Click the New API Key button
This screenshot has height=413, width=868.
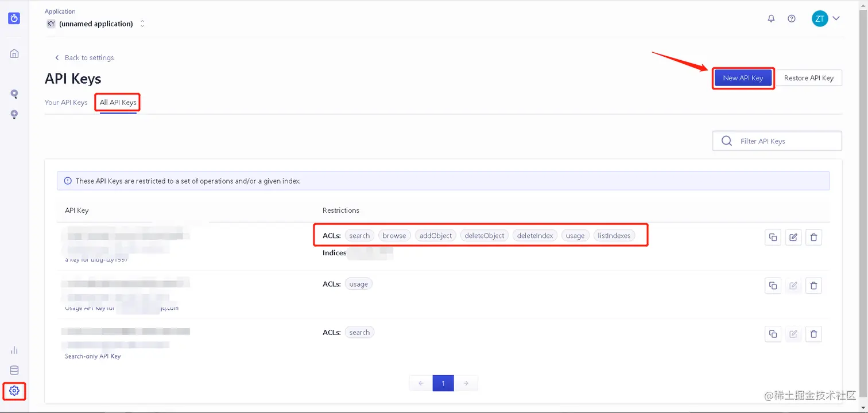pyautogui.click(x=743, y=78)
